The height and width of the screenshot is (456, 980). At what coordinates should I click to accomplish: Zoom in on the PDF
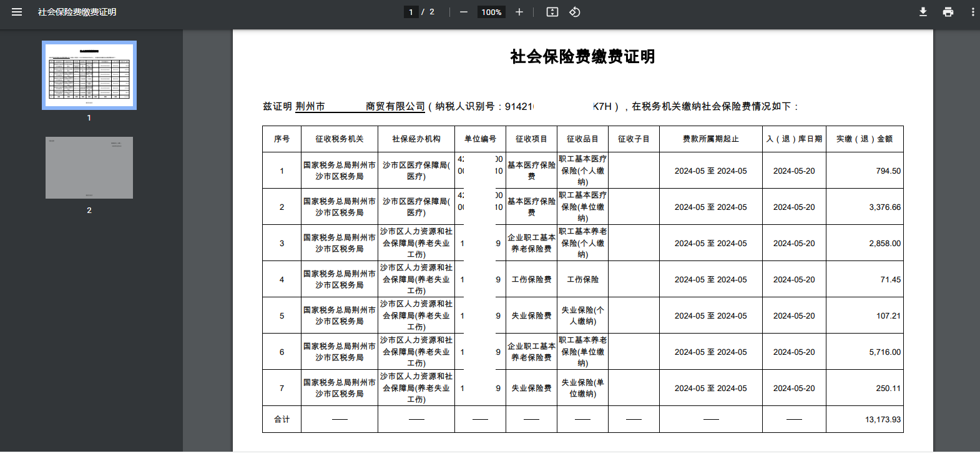519,12
